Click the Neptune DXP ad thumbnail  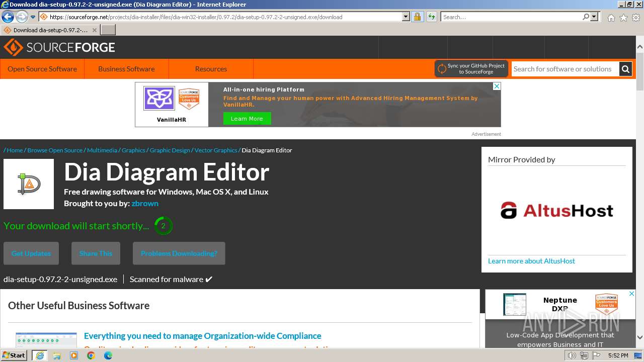(515, 305)
